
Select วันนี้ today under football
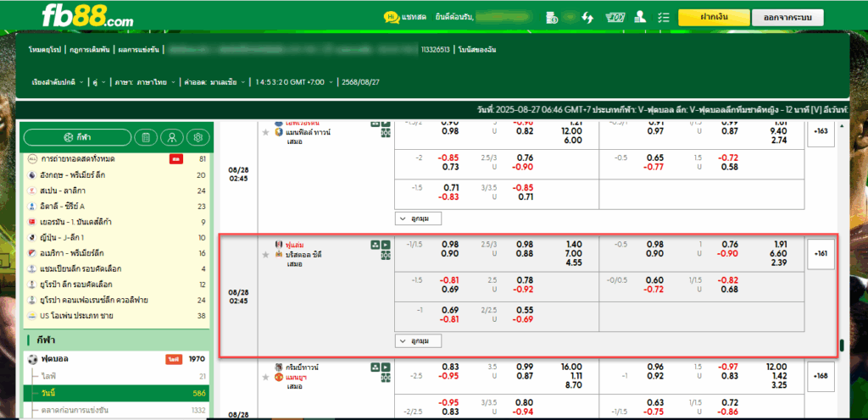116,394
